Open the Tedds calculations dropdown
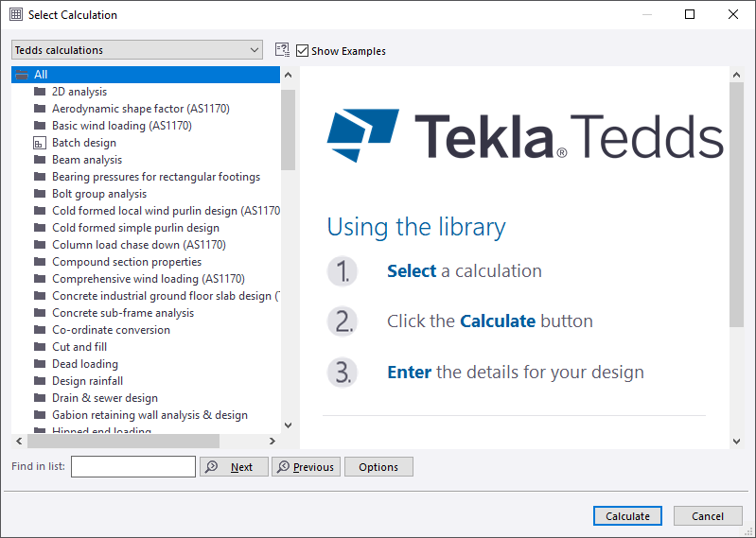 coord(137,50)
